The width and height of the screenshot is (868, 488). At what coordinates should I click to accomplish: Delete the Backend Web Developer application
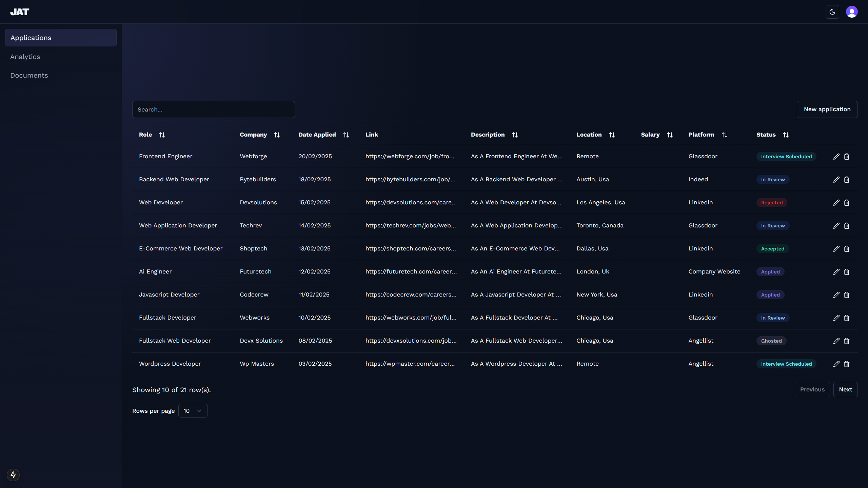(x=847, y=180)
